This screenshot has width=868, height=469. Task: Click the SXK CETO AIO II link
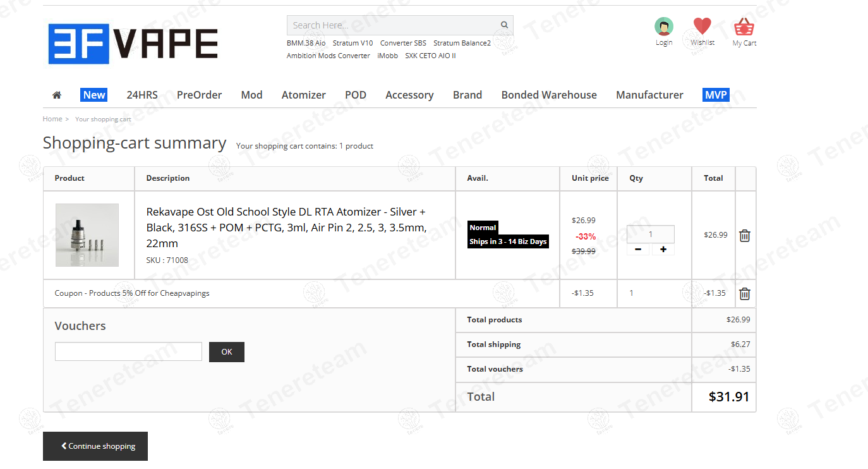430,56
